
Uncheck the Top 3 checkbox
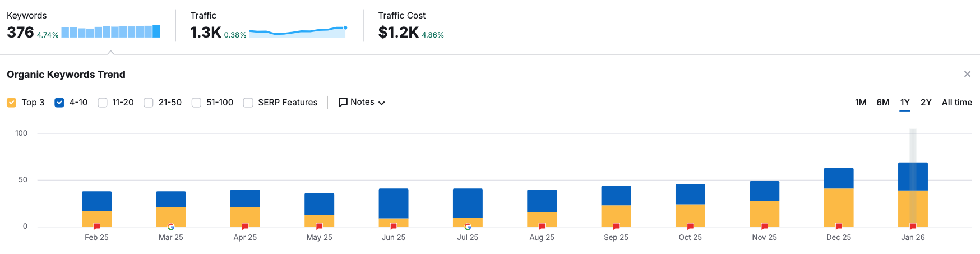pyautogui.click(x=11, y=103)
